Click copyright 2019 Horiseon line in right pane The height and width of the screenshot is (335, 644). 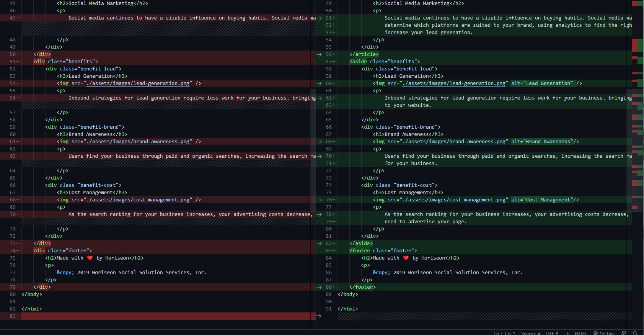(448, 273)
